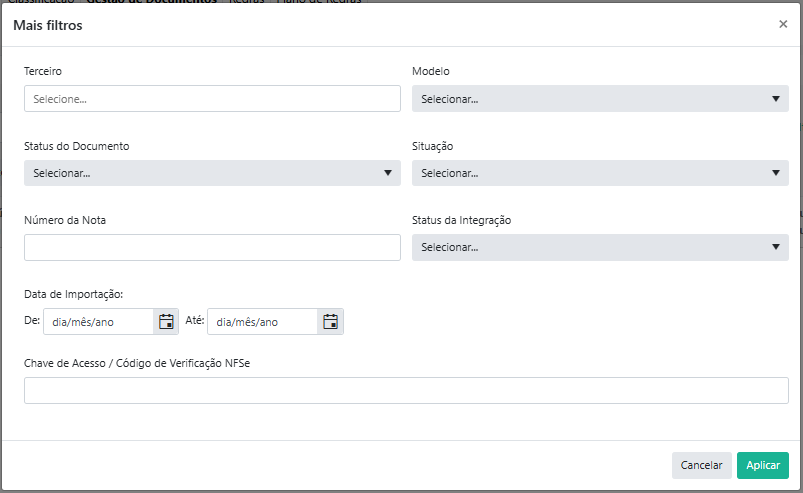Select the month segment of Até date
The height and width of the screenshot is (493, 803).
[x=247, y=322]
